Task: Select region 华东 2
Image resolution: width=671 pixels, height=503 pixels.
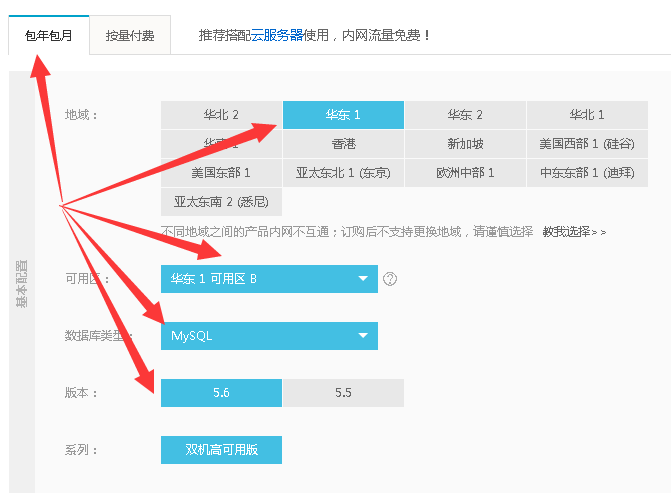Action: click(465, 115)
